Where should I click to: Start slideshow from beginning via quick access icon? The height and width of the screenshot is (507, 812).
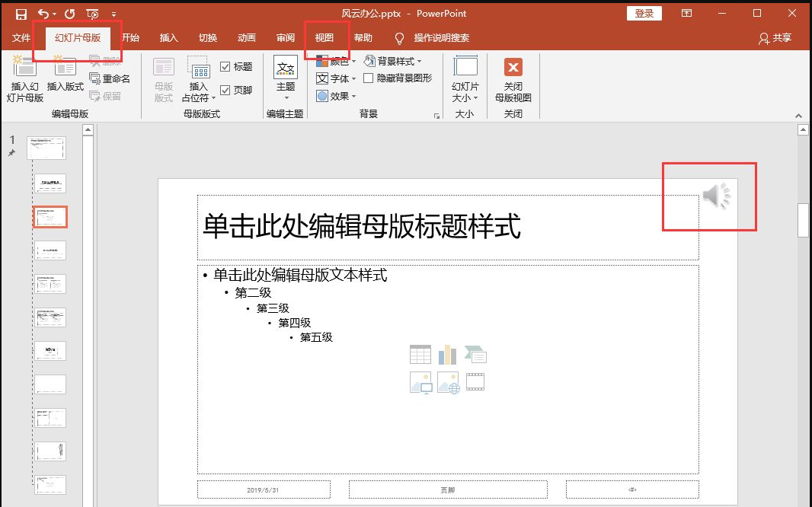click(x=93, y=14)
